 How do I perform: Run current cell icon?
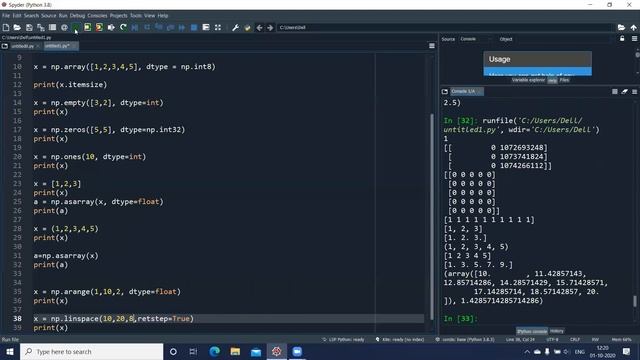click(x=87, y=27)
